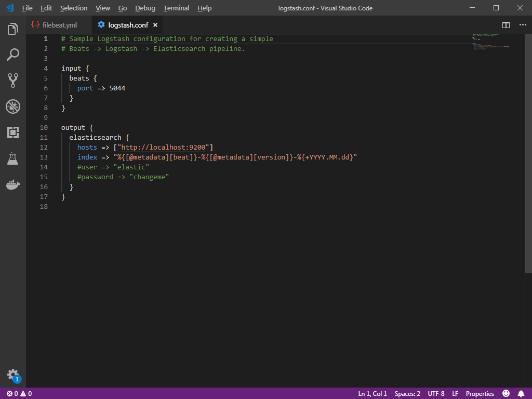Screen dimensions: 532x399
Task: Click Ln 1, Col 1 in status bar
Action: (372, 394)
